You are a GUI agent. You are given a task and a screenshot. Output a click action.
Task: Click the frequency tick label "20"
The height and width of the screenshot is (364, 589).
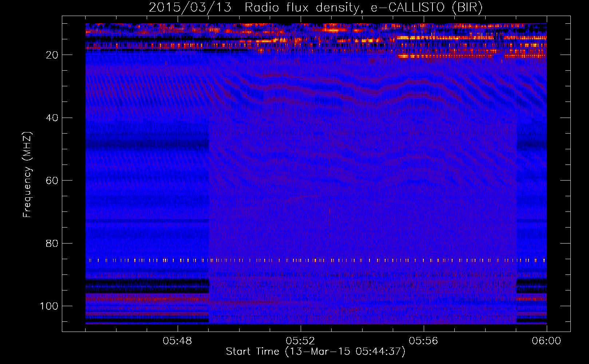tap(52, 55)
